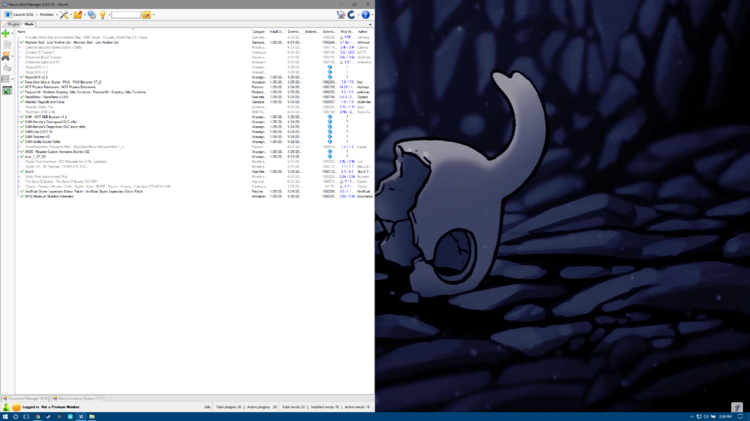Open File Explorer from the taskbar
This screenshot has width=750, height=421.
[x=92, y=417]
